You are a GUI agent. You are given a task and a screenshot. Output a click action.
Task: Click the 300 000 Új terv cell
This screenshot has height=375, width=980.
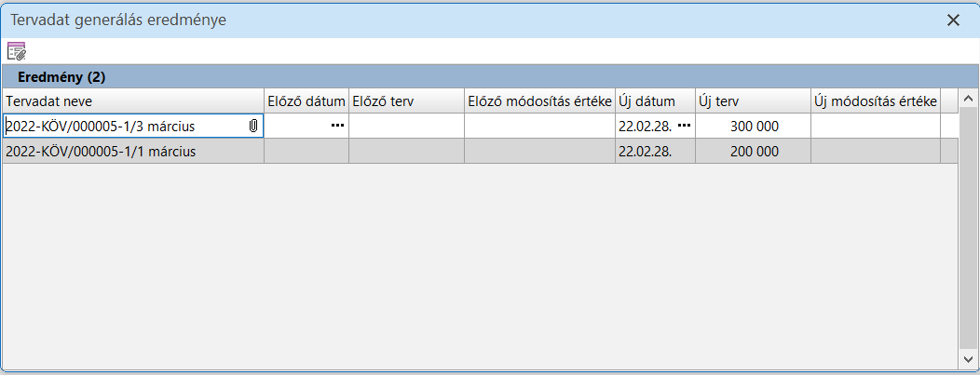point(752,126)
